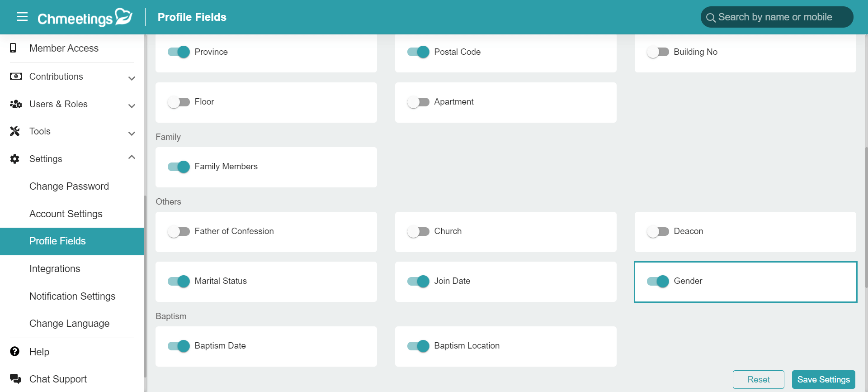868x392 pixels.
Task: Open Integrations page
Action: tap(72, 268)
